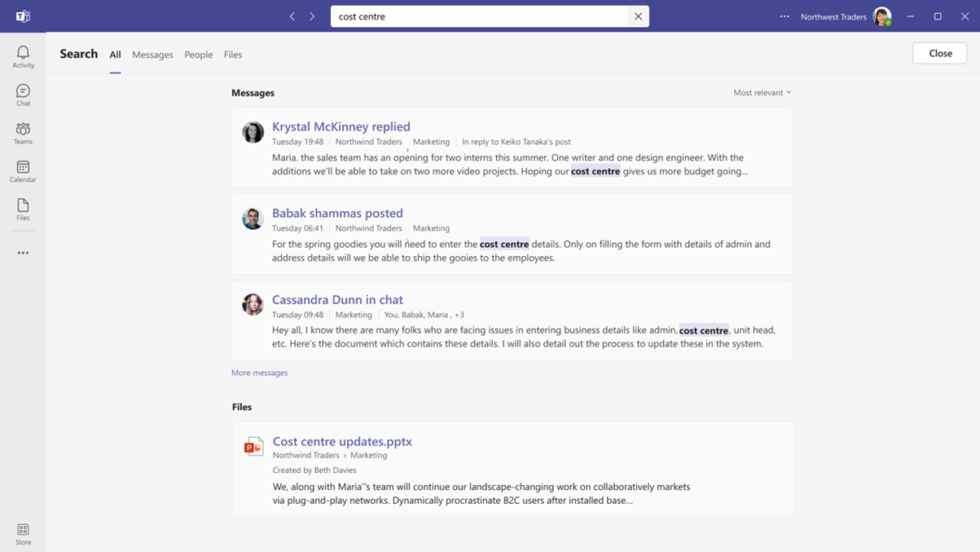
Task: Click 'In reply to Keiko Tanaka's post'
Action: (x=516, y=142)
